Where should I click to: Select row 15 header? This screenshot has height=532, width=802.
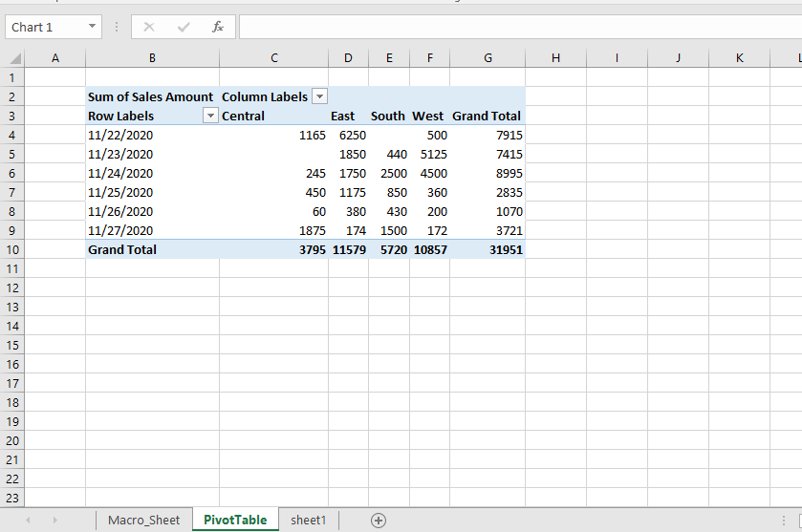[x=12, y=345]
